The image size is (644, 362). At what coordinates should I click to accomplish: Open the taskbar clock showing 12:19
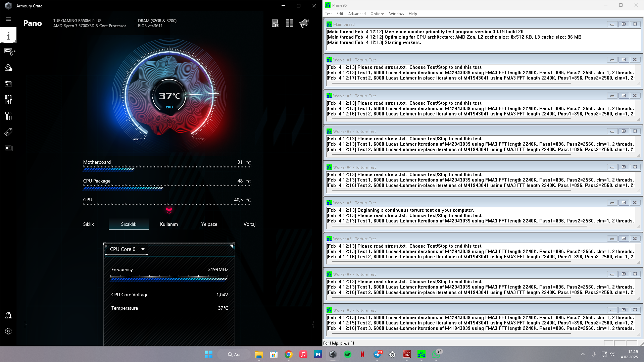tap(629, 354)
